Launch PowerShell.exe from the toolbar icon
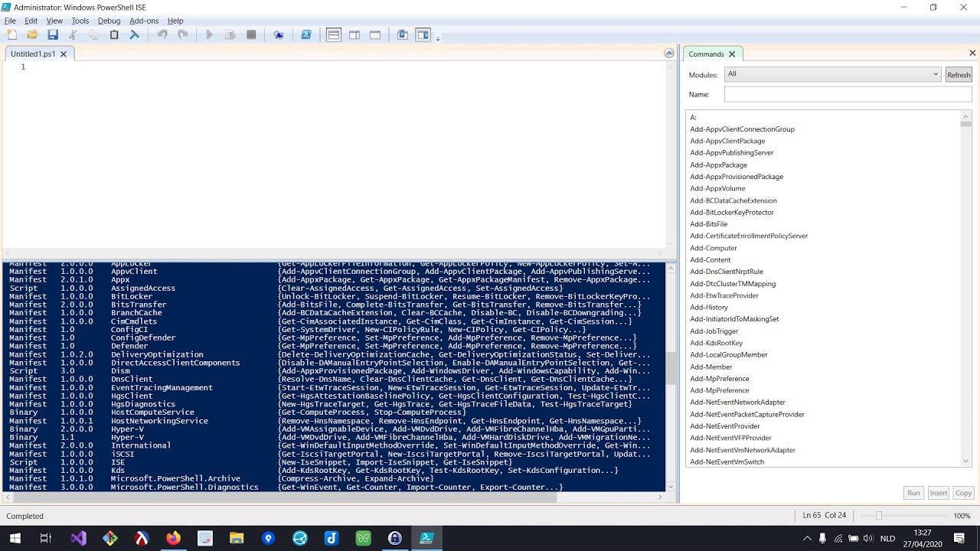980x551 pixels. [306, 34]
